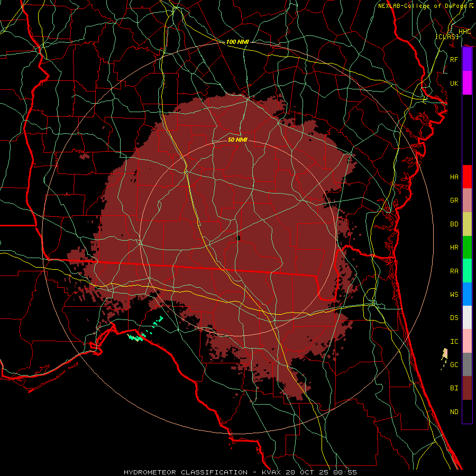Click the green rain echo on the coast
Image resolution: width=476 pixels, height=476 pixels.
pyautogui.click(x=135, y=337)
